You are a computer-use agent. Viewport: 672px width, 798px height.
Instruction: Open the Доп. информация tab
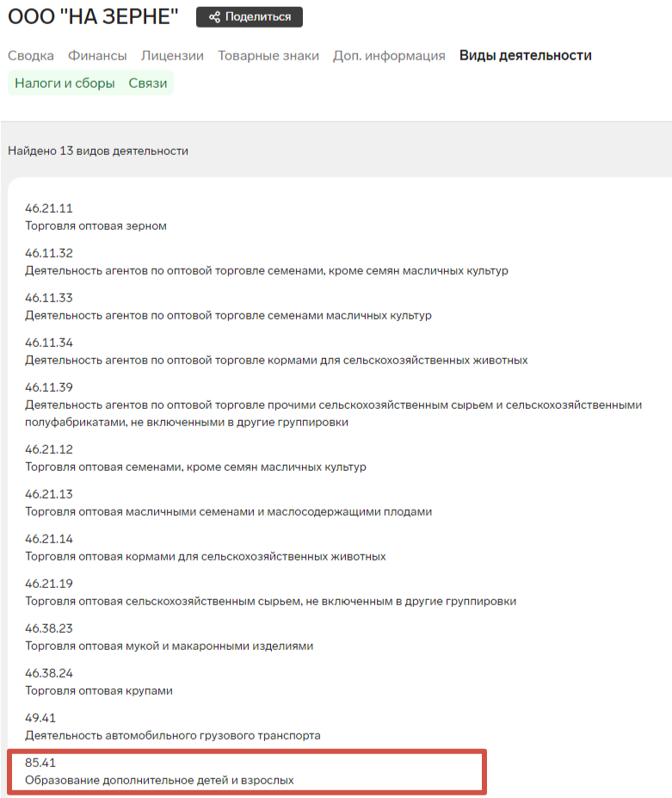pyautogui.click(x=389, y=56)
